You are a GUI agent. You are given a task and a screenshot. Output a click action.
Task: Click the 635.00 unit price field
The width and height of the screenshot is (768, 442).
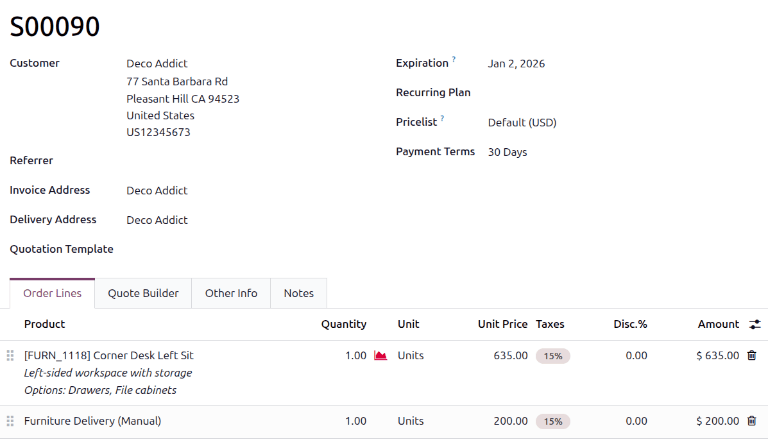pyautogui.click(x=510, y=355)
